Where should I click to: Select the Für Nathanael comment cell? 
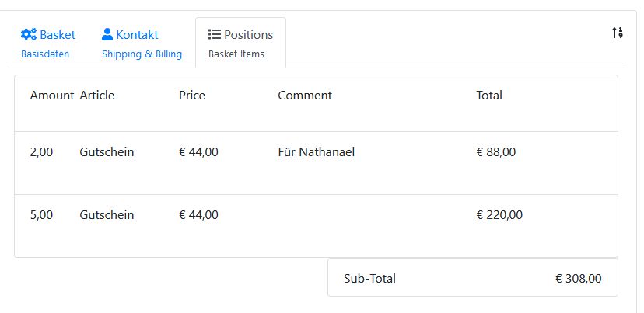(x=316, y=152)
